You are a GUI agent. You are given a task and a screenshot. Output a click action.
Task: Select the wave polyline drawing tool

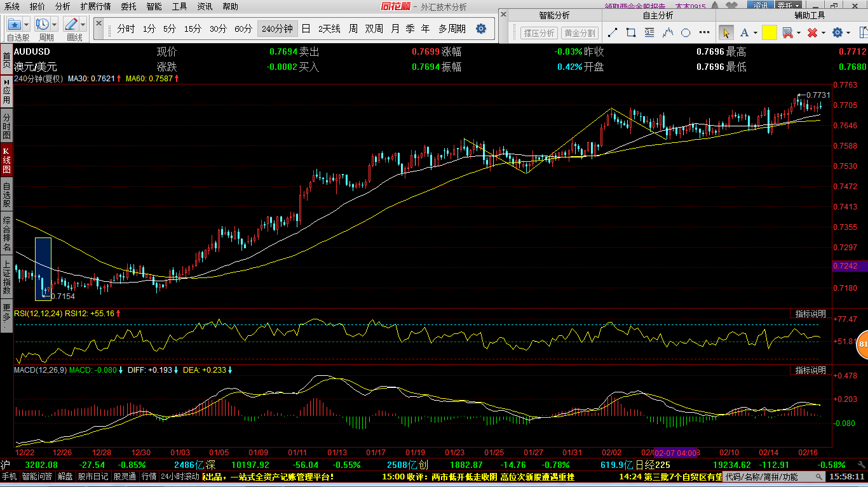coord(668,33)
